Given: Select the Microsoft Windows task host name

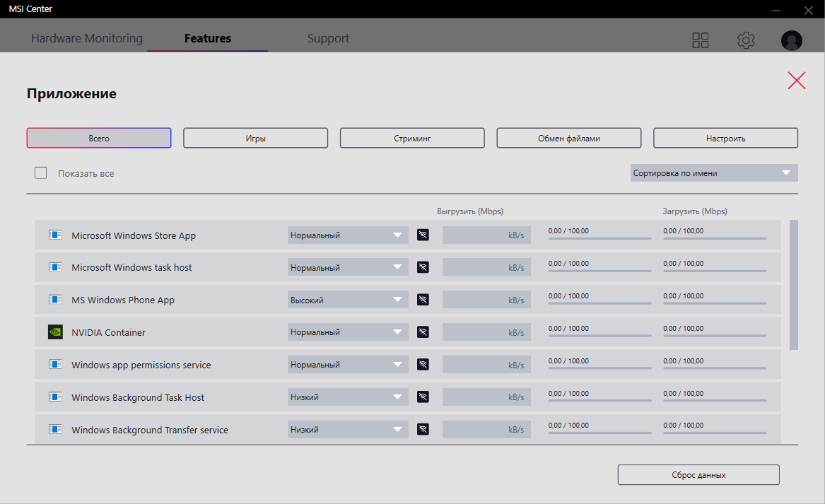Looking at the screenshot, I should pos(131,267).
